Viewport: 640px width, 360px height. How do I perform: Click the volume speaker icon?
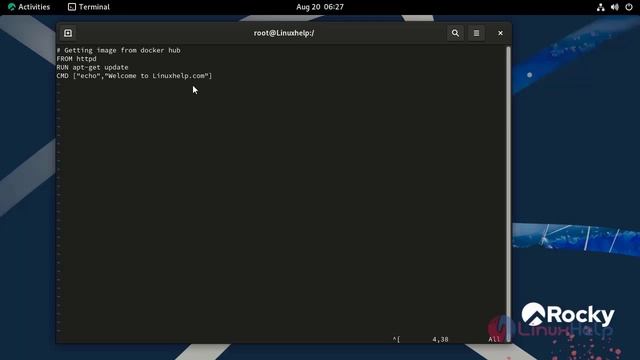point(615,7)
